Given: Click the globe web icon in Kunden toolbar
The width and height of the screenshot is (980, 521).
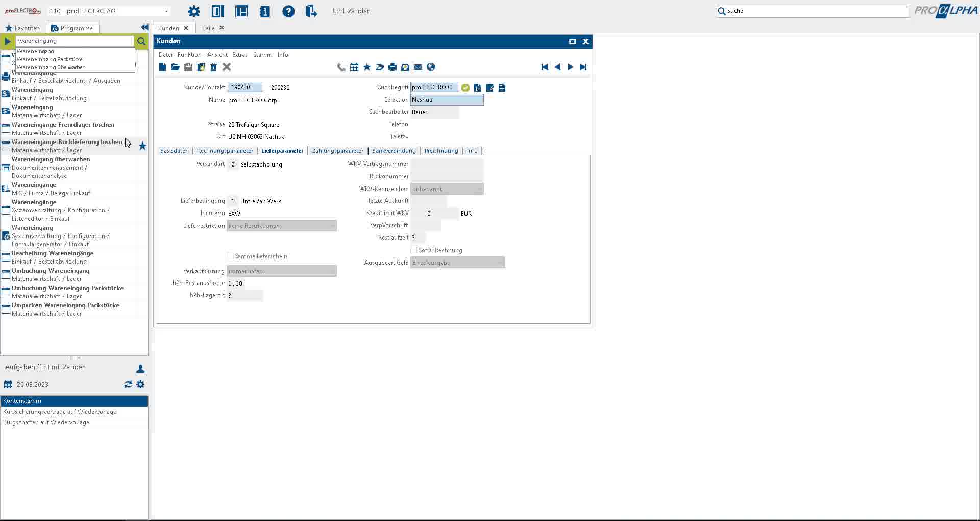Looking at the screenshot, I should pyautogui.click(x=431, y=67).
